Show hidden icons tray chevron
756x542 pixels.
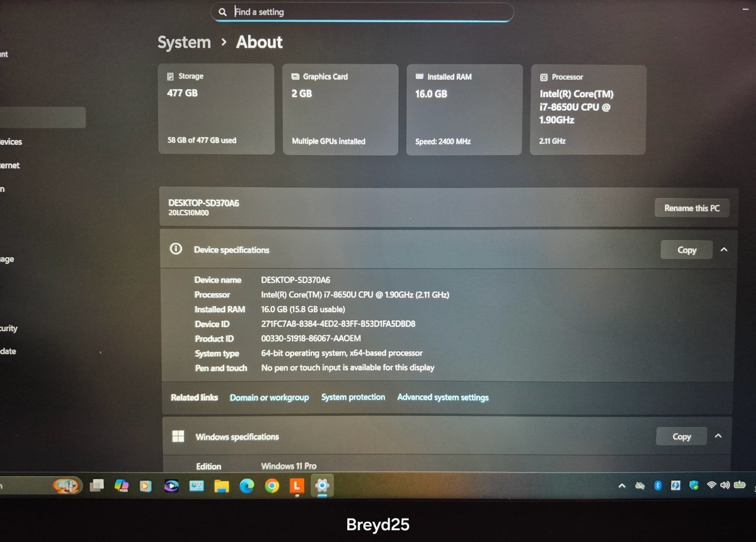[622, 485]
